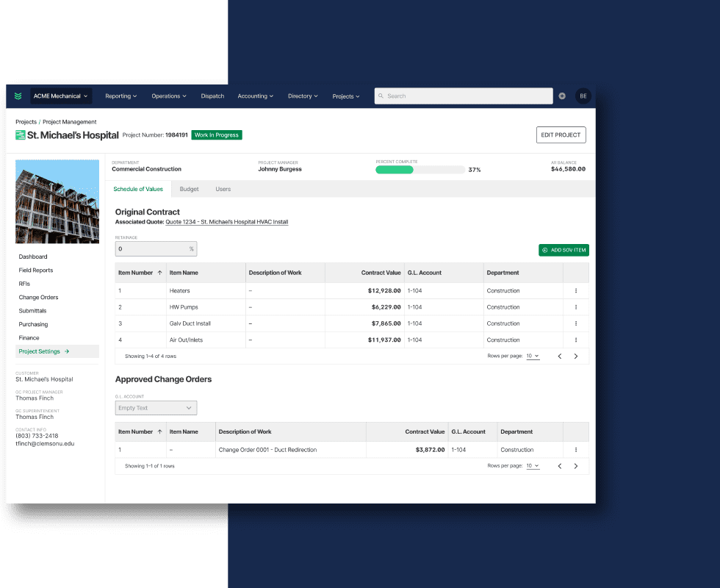
Task: Click the stacked-layers app logo icon
Action: tap(18, 96)
